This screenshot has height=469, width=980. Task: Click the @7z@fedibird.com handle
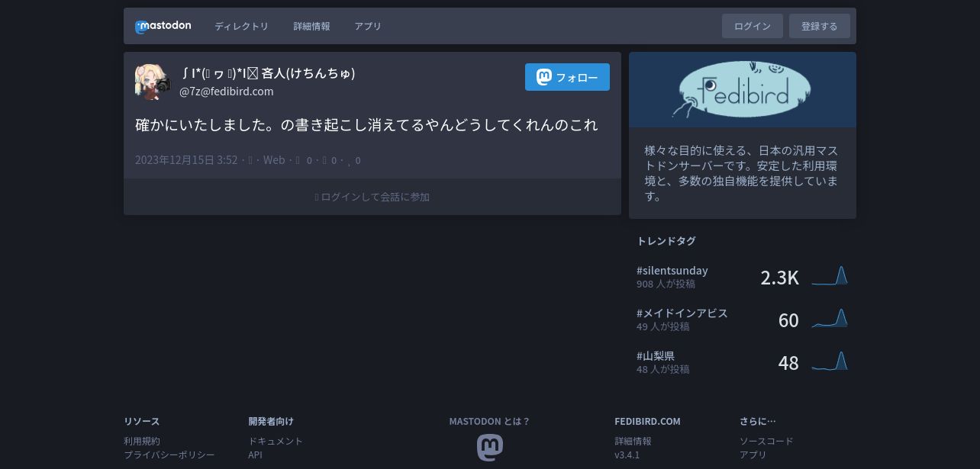click(x=227, y=92)
